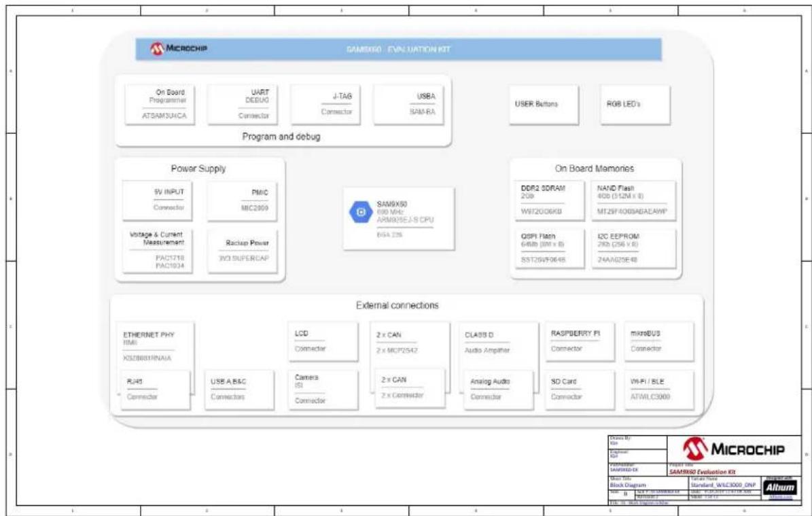This screenshot has width=812, height=516.
Task: Click the USER Buttons block
Action: pos(543,105)
